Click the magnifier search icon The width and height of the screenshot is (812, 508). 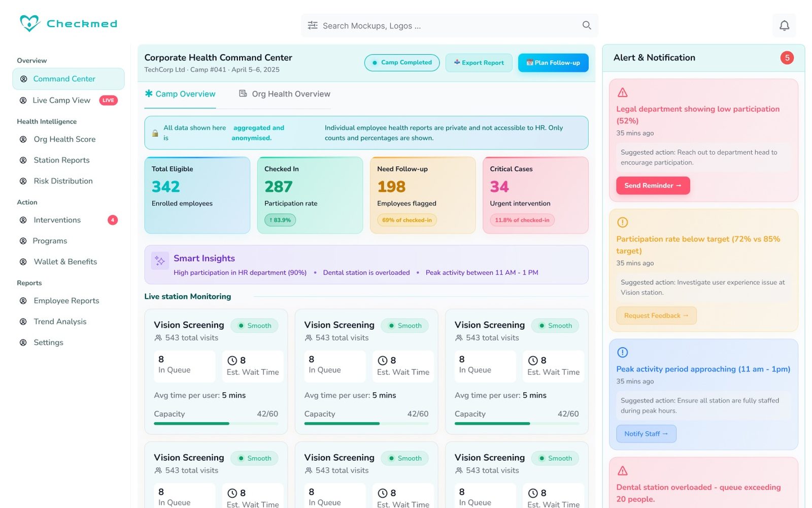(587, 25)
